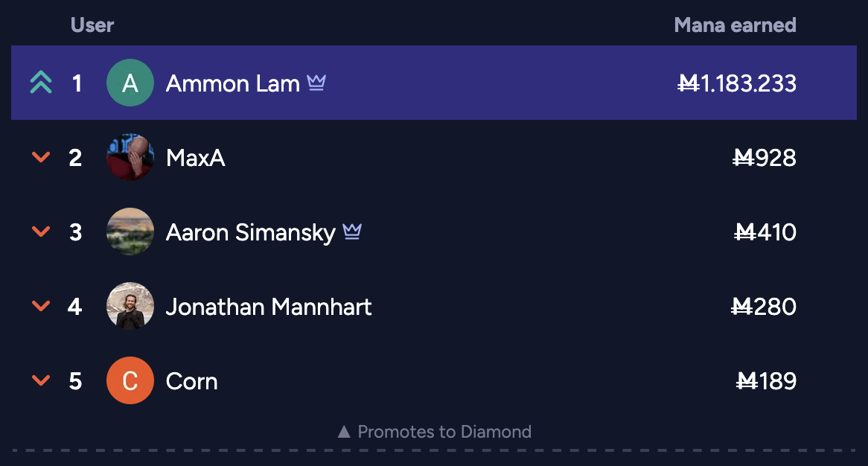Screen dimensions: 868x466
Task: Open Jonathan Mannhart's name link
Action: 269,307
